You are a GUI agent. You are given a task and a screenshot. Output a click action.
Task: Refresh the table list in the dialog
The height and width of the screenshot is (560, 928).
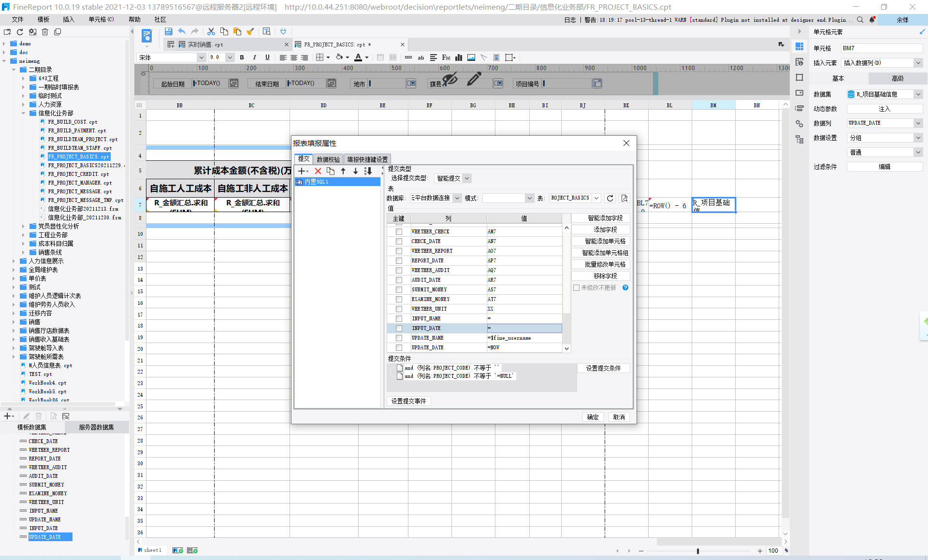click(x=610, y=198)
